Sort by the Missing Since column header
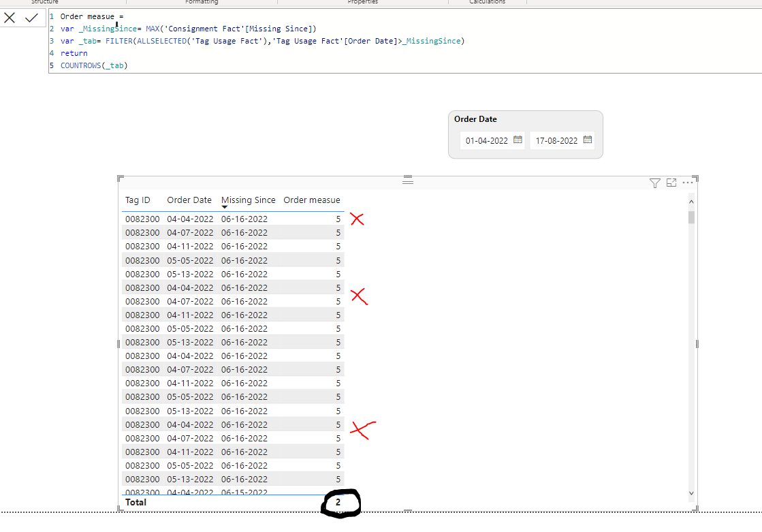This screenshot has height=532, width=762. (248, 200)
